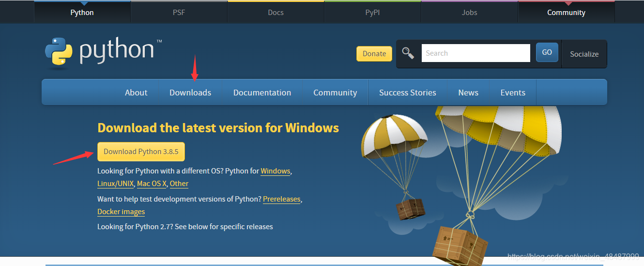Click the GO search button
This screenshot has width=644, height=266.
547,52
